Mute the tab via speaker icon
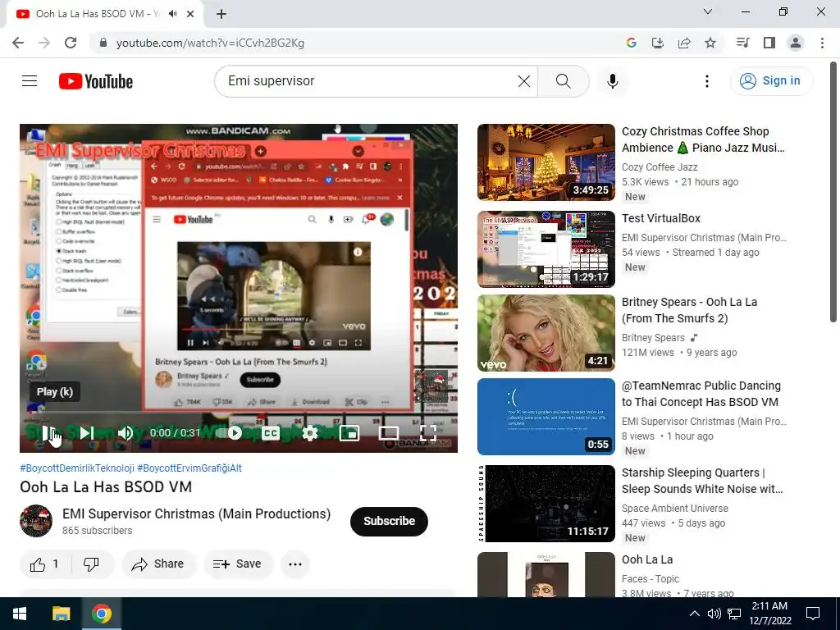840x630 pixels. click(x=172, y=14)
